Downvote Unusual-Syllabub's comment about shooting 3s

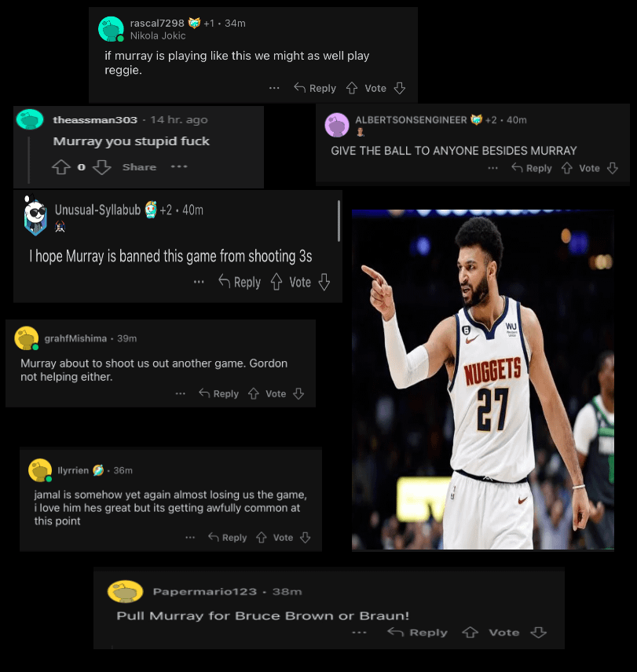pos(324,282)
